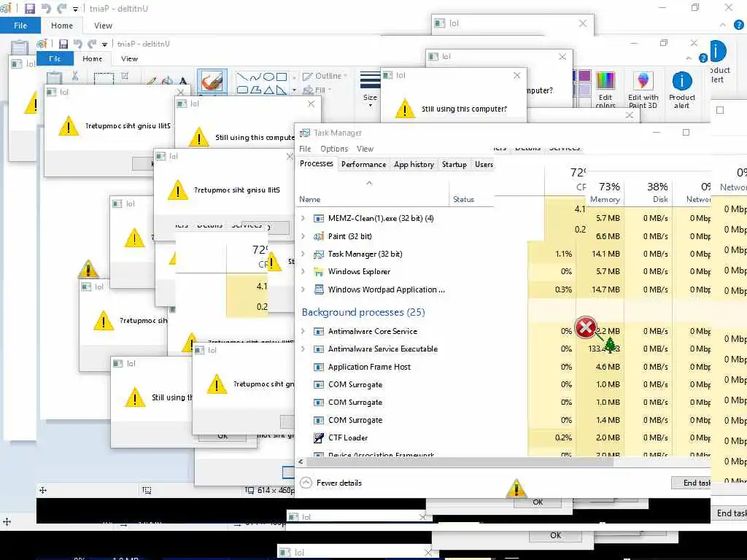The width and height of the screenshot is (747, 560).
Task: Click the Paint (32 bit) process icon
Action: (319, 236)
